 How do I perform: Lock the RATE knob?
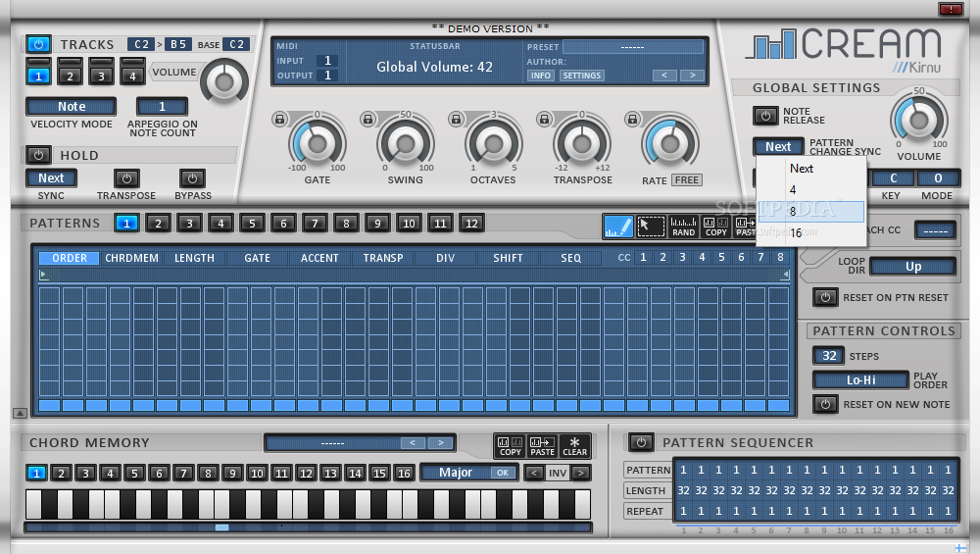(632, 119)
